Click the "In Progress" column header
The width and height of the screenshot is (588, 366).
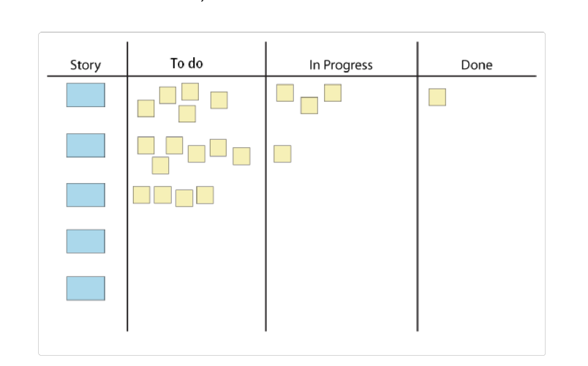coord(341,65)
